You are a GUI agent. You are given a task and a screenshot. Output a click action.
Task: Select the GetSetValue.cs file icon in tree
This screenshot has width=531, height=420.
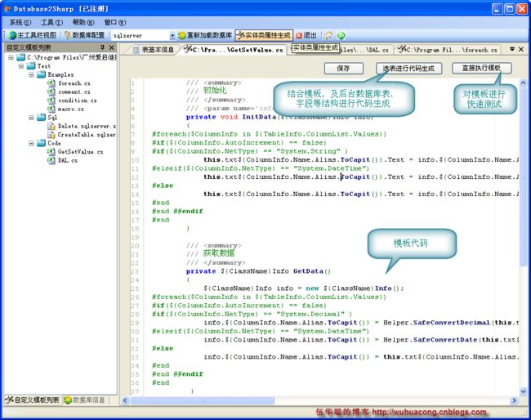[51, 151]
